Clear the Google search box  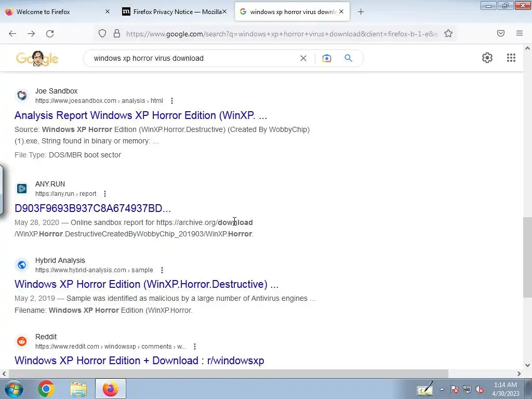point(303,58)
